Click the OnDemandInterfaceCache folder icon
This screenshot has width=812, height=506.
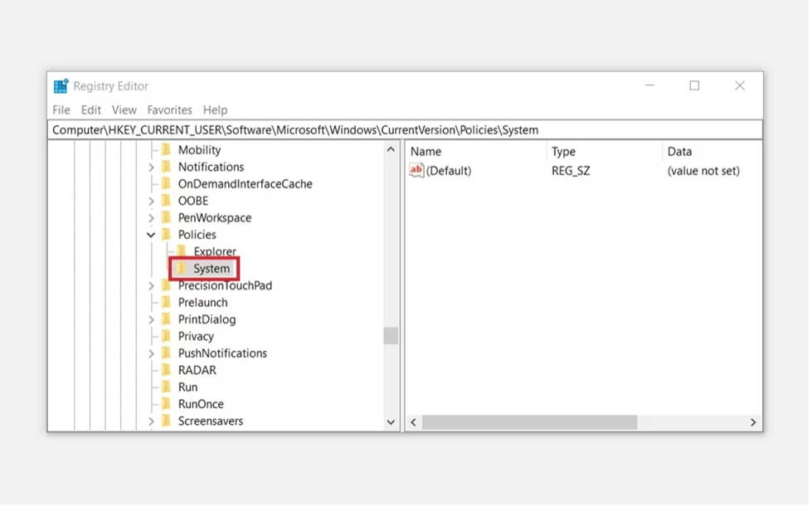166,184
